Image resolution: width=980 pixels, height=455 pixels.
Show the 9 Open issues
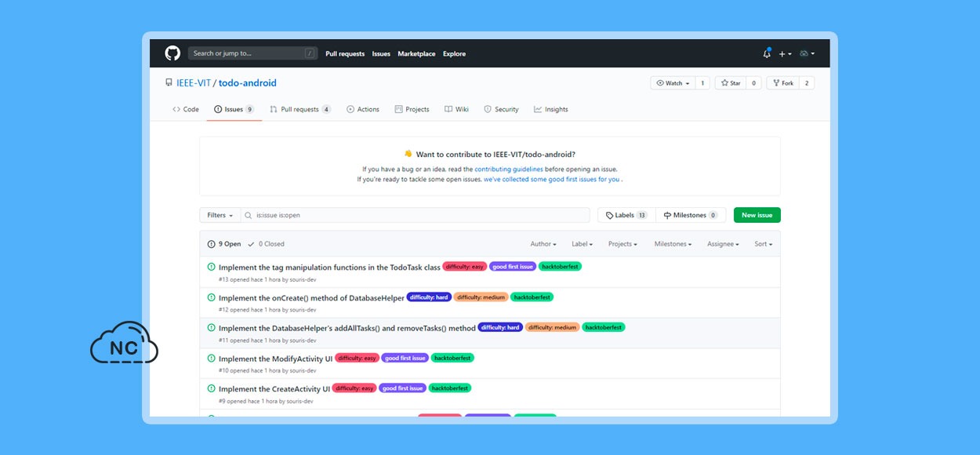coord(224,244)
